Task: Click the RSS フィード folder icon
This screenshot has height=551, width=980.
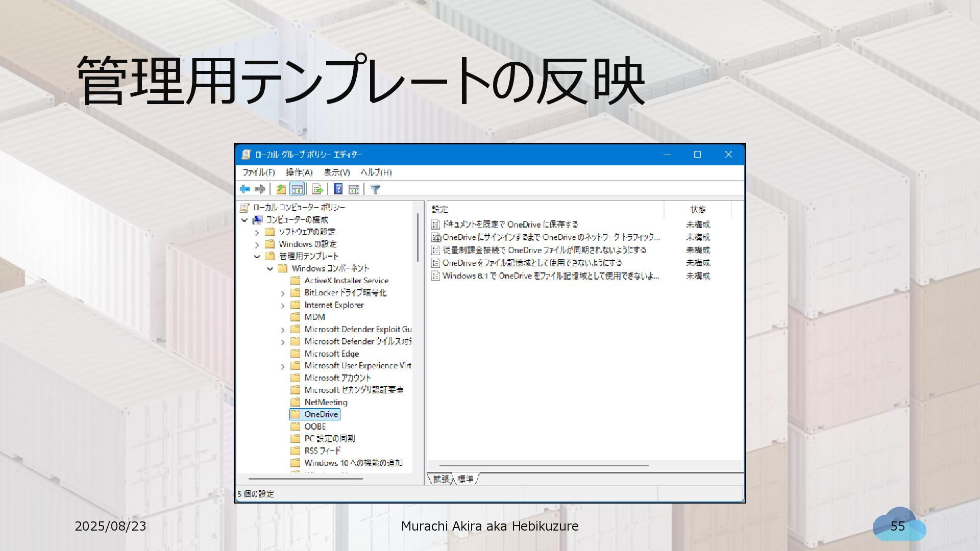Action: (x=295, y=451)
